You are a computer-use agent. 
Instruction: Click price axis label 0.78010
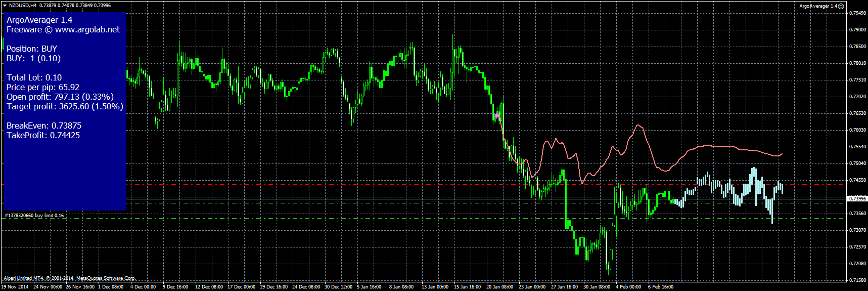[x=857, y=63]
